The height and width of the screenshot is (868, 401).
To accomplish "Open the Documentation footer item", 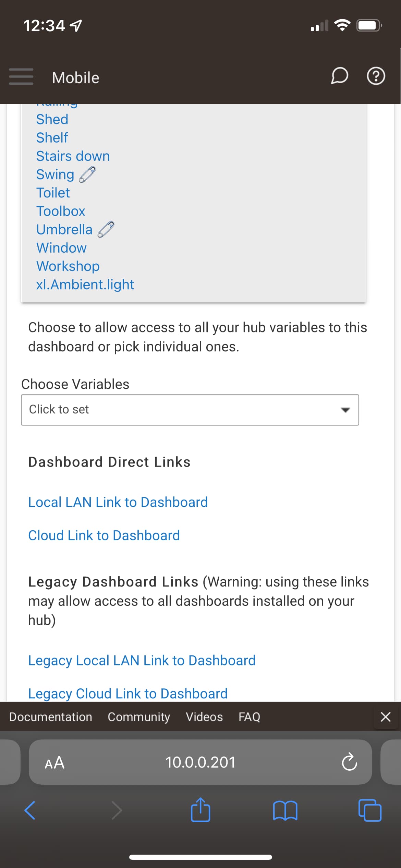I will [x=50, y=717].
